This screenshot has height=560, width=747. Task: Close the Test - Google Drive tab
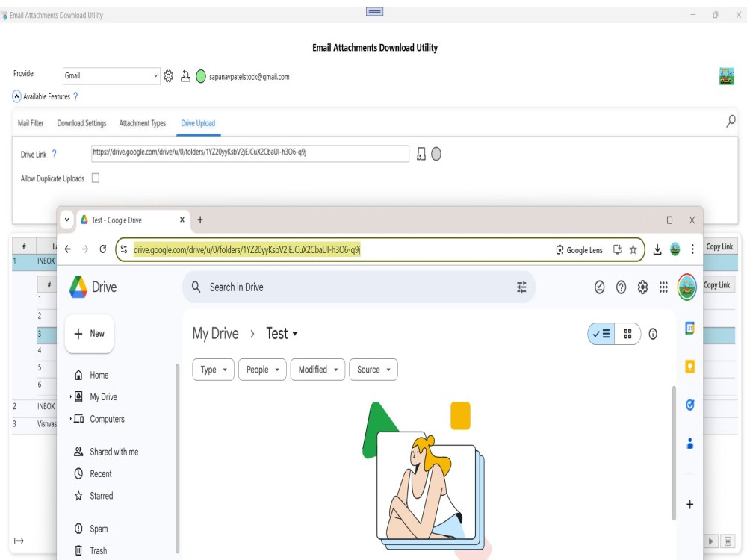[x=182, y=220]
